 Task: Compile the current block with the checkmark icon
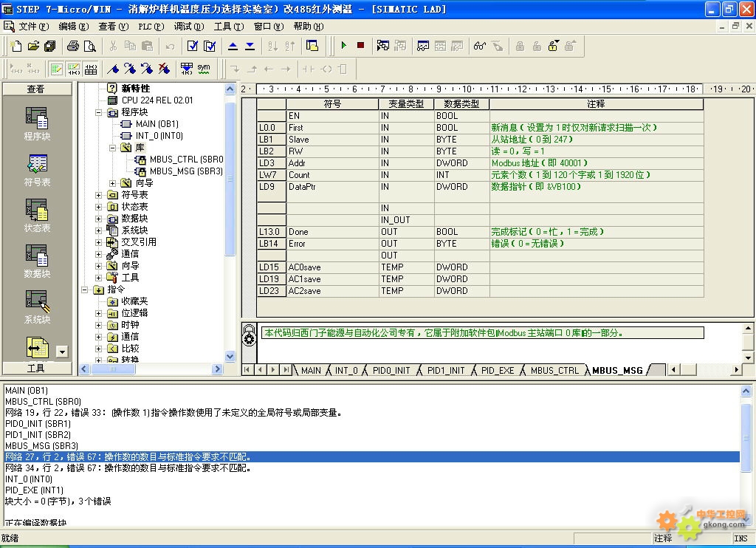point(193,46)
